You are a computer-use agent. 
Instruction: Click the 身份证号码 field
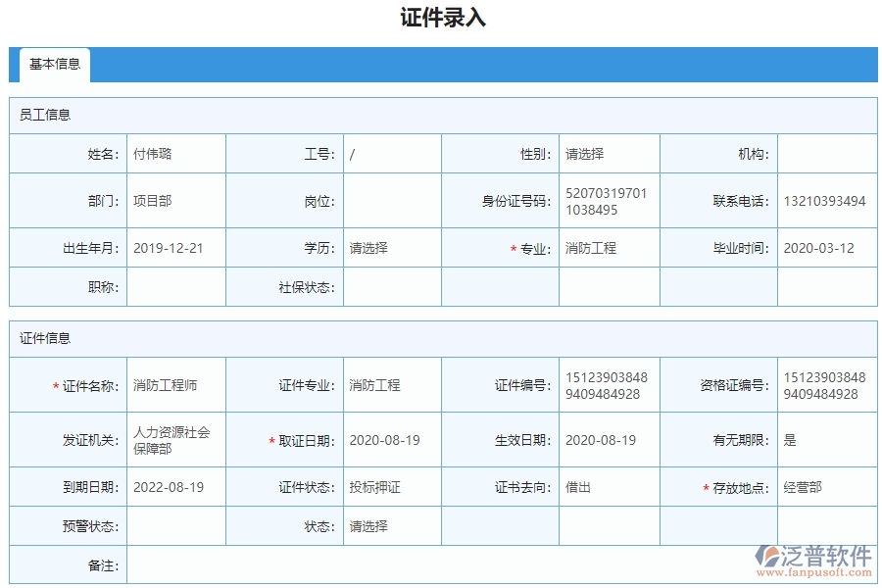tap(608, 200)
